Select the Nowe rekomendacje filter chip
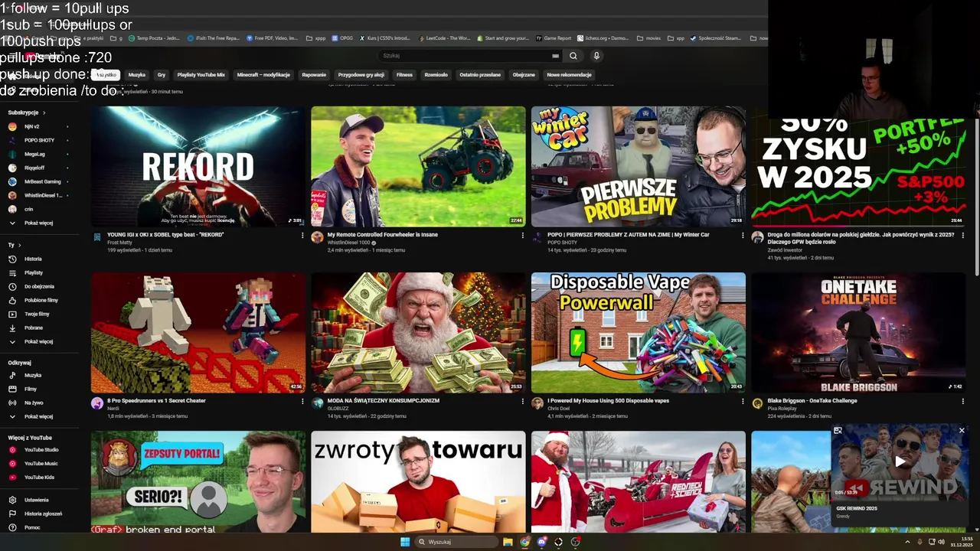This screenshot has width=980, height=551. click(569, 75)
